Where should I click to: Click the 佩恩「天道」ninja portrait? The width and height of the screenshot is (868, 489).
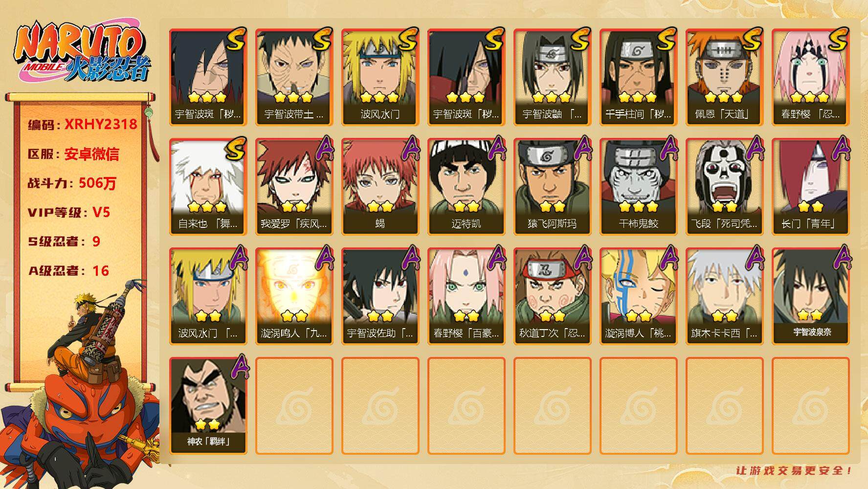724,77
